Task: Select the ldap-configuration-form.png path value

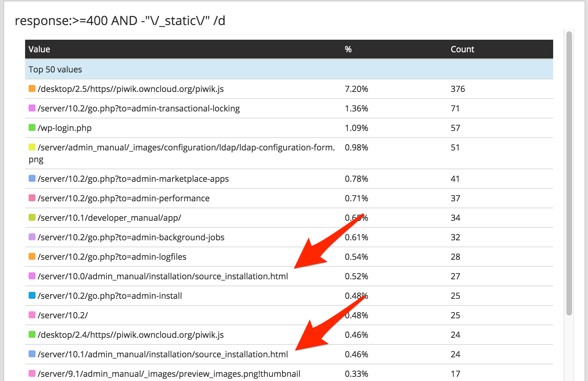Action: 182,153
